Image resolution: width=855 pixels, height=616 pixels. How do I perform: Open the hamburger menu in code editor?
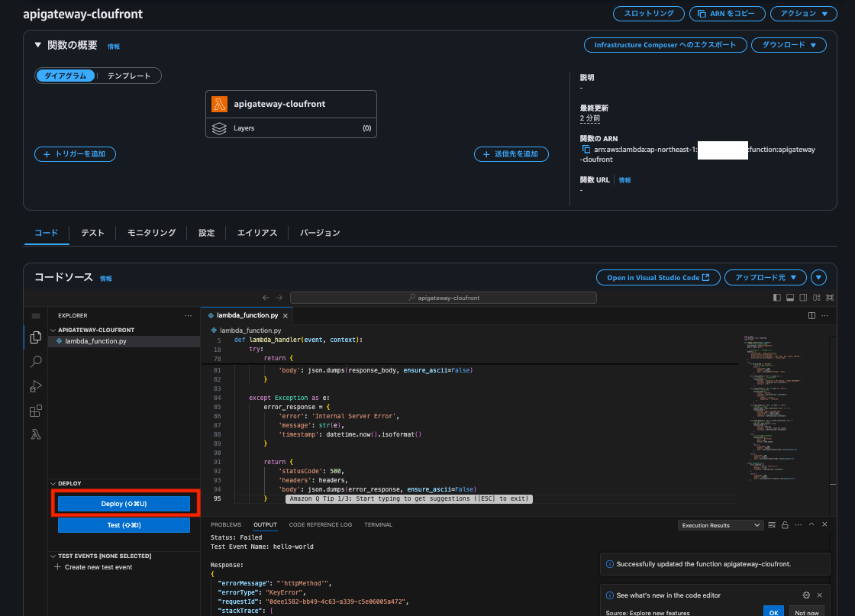(36, 316)
